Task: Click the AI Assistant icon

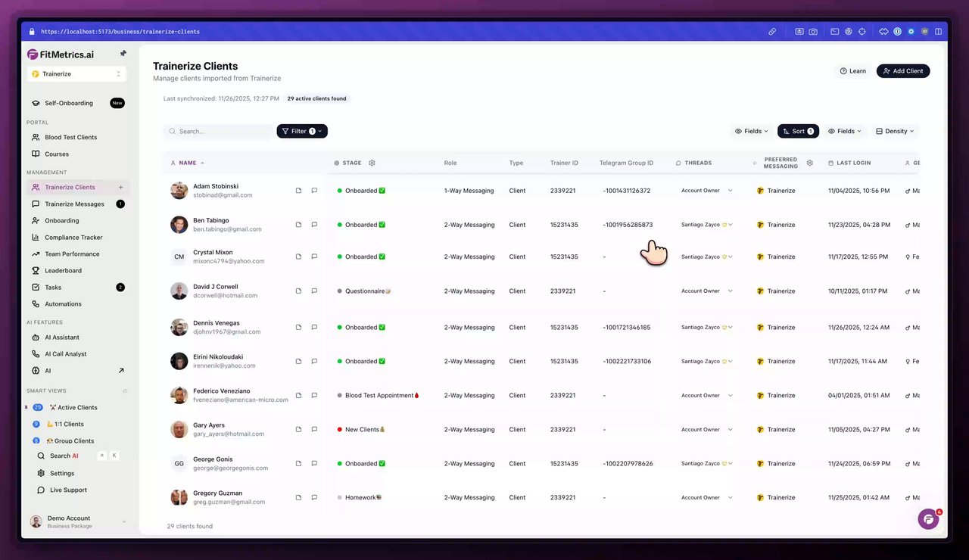Action: 36,337
